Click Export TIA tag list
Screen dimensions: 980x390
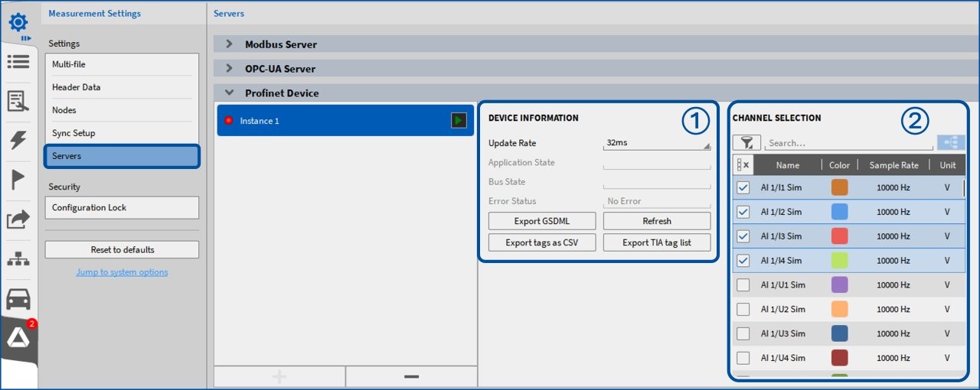pyautogui.click(x=657, y=242)
